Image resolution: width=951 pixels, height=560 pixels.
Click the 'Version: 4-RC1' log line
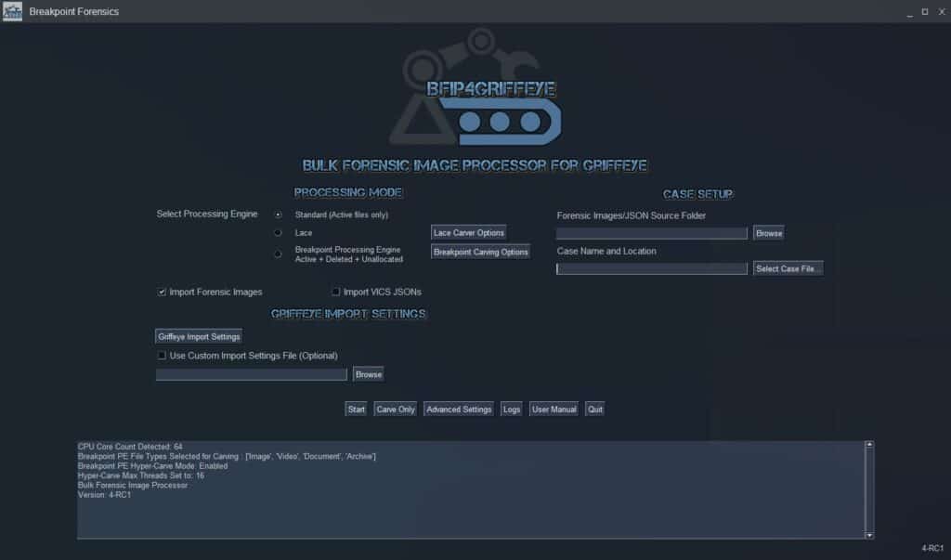[104, 495]
